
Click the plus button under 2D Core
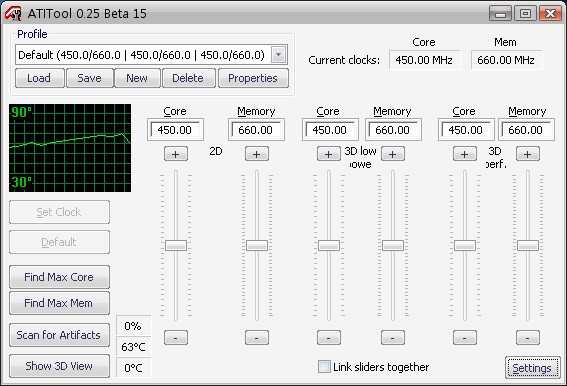point(176,154)
